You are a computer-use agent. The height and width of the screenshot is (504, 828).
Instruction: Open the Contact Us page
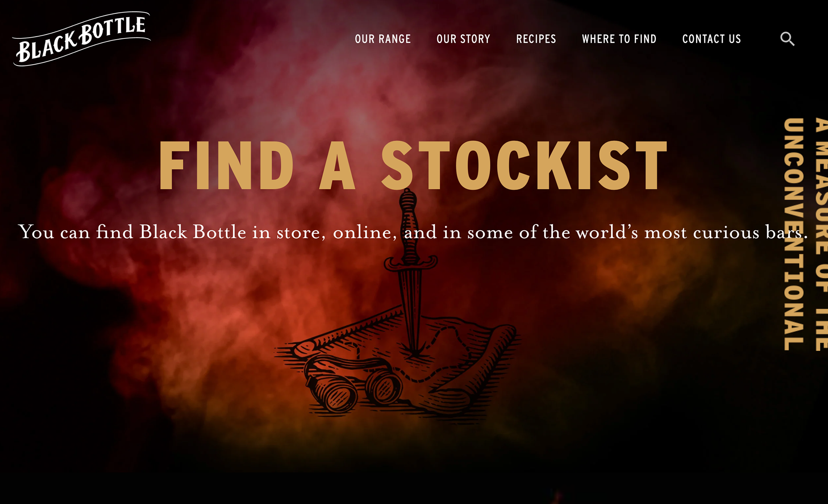click(712, 39)
